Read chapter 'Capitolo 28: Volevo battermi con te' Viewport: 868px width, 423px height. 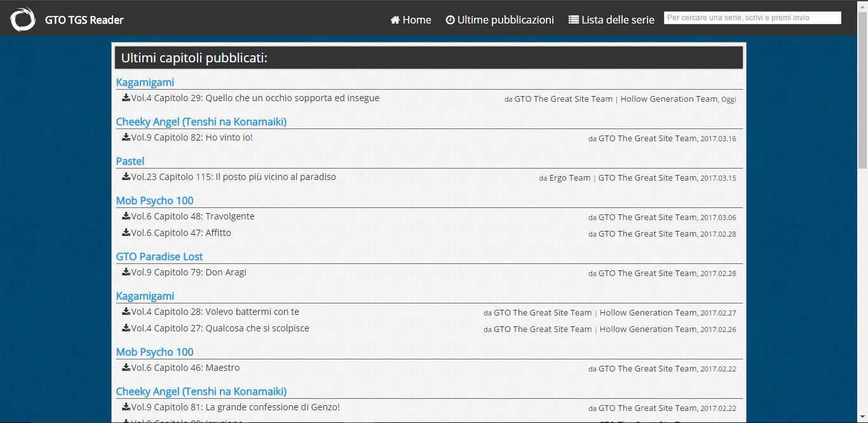[215, 312]
